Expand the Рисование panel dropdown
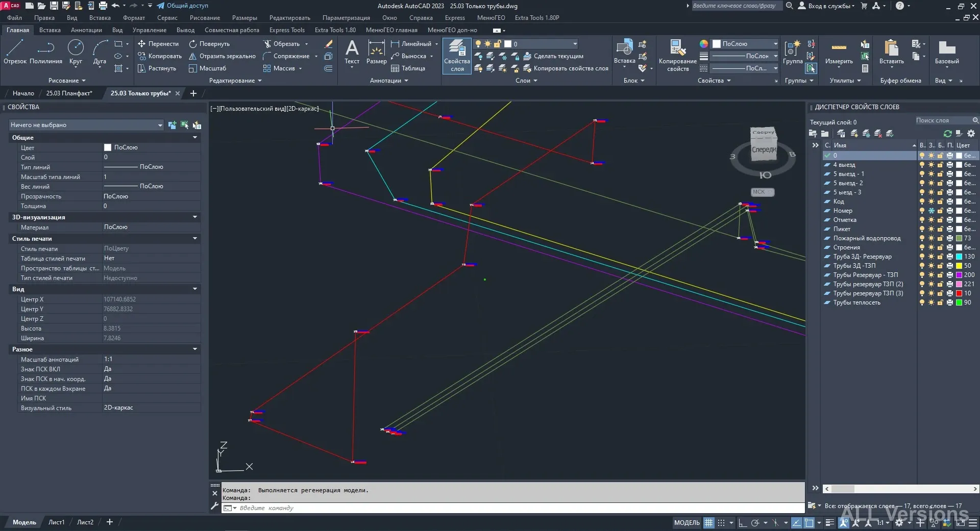This screenshot has width=980, height=531. point(67,81)
